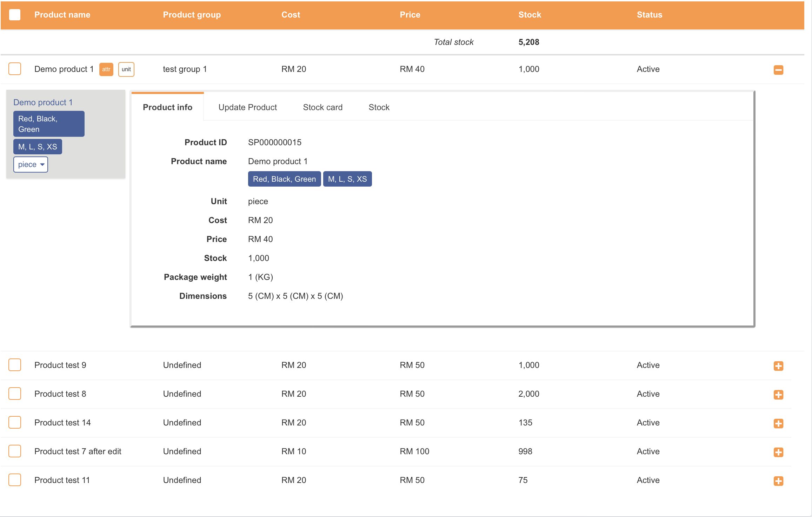The height and width of the screenshot is (517, 812).
Task: Collapse the Demo product 1 row
Action: point(778,70)
